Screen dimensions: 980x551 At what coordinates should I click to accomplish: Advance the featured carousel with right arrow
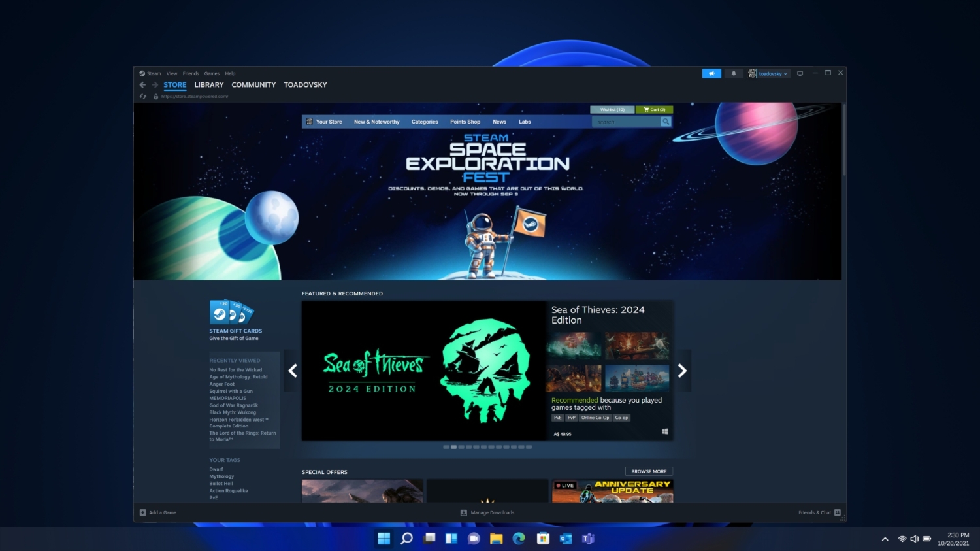pyautogui.click(x=681, y=371)
